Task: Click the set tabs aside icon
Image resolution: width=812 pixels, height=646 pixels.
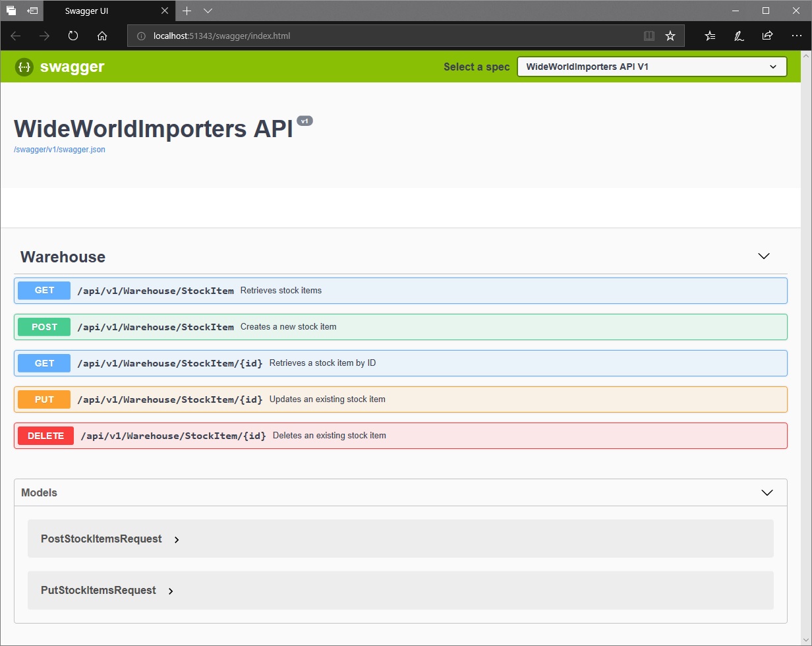Action: (x=32, y=11)
